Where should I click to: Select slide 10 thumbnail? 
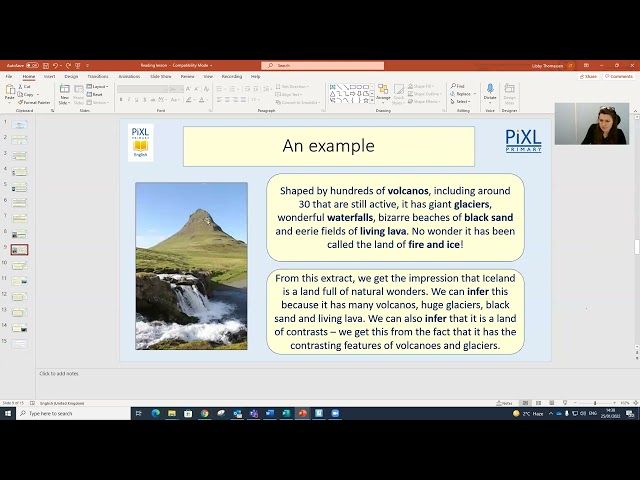click(19, 265)
